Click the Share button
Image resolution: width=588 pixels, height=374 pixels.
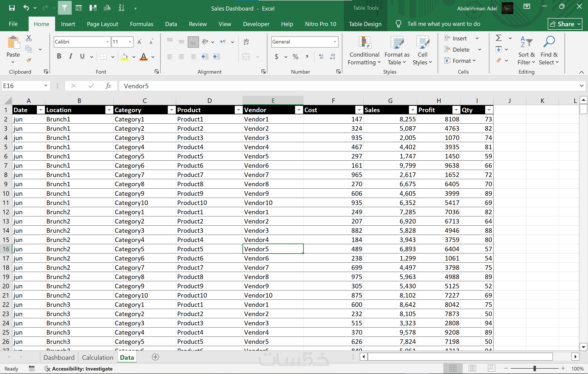tap(565, 24)
